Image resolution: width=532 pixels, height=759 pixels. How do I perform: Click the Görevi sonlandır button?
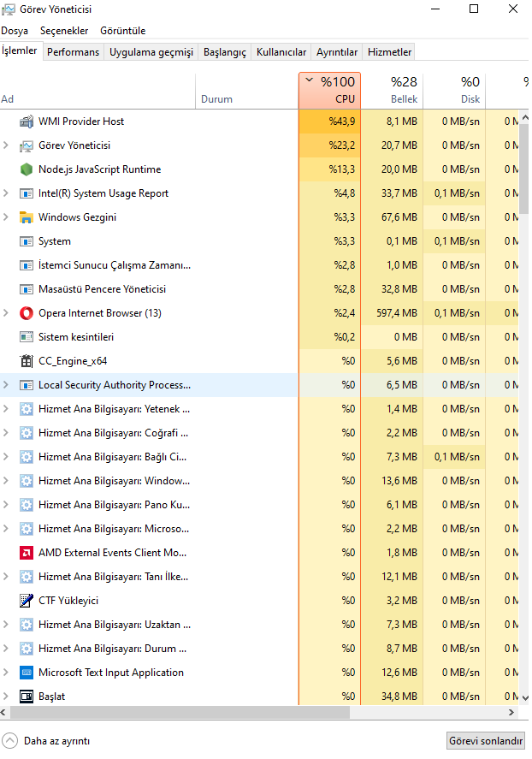[486, 741]
